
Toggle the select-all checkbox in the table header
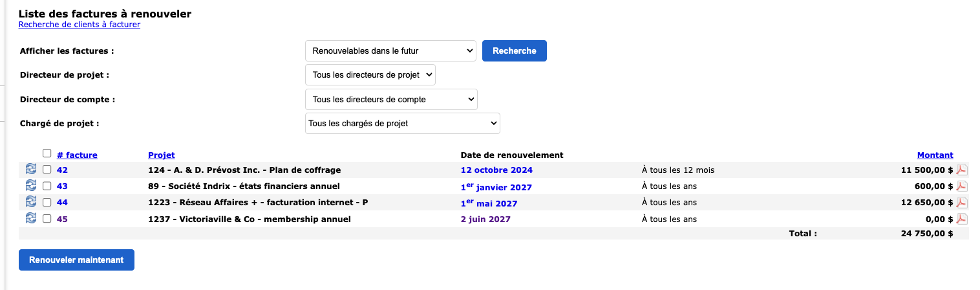click(x=47, y=153)
